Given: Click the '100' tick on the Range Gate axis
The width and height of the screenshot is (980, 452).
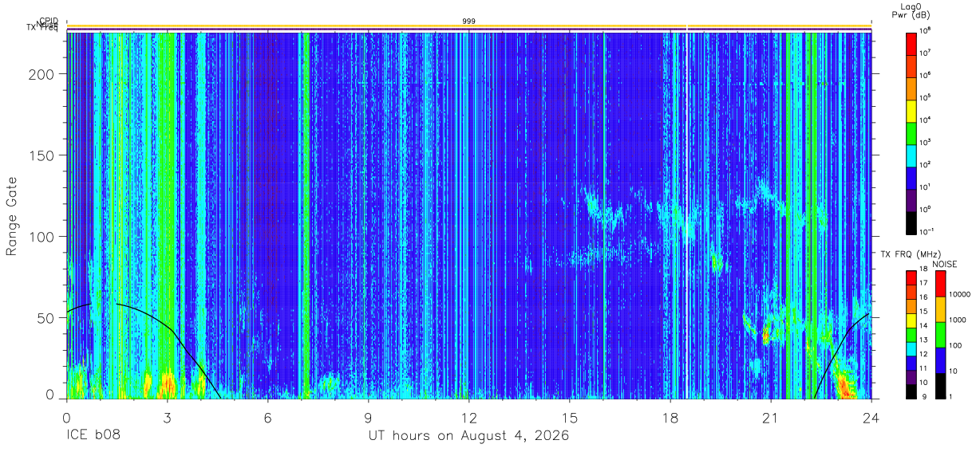Looking at the screenshot, I should [42, 237].
